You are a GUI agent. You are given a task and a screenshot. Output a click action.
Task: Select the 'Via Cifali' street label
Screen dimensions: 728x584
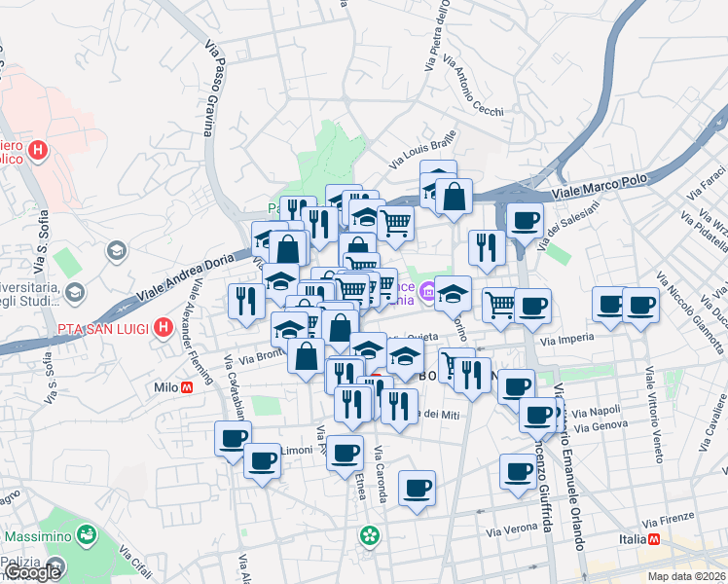tap(135, 562)
